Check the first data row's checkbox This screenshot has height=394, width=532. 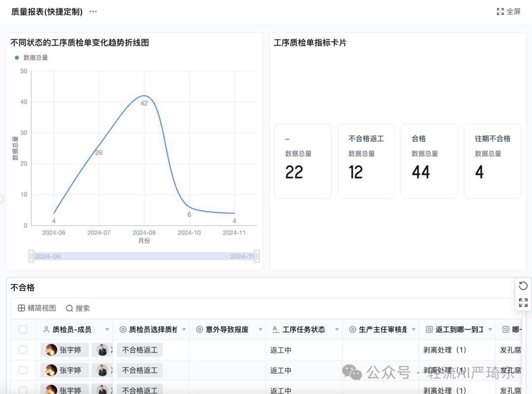23,350
